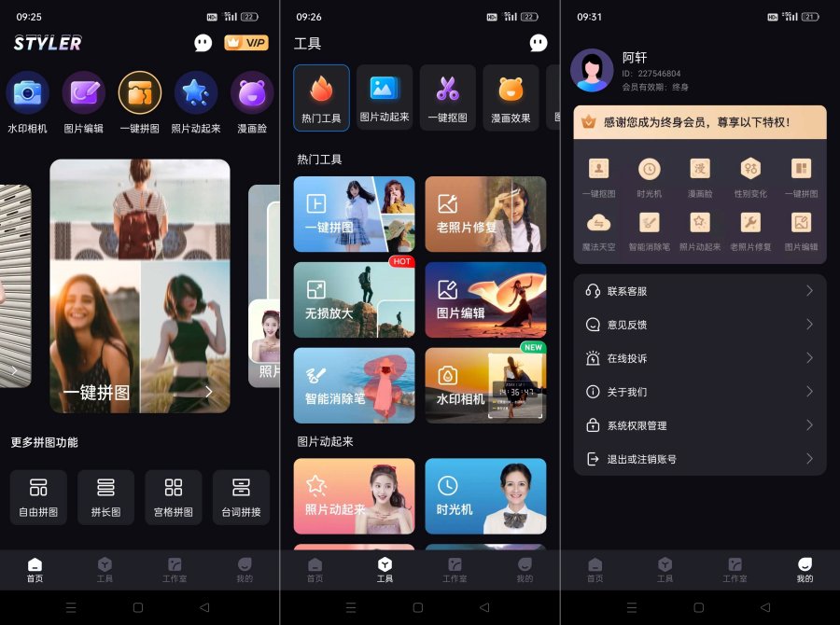Click 退出或注销账号 to log out
Screen dimensions: 840x625
699,458
